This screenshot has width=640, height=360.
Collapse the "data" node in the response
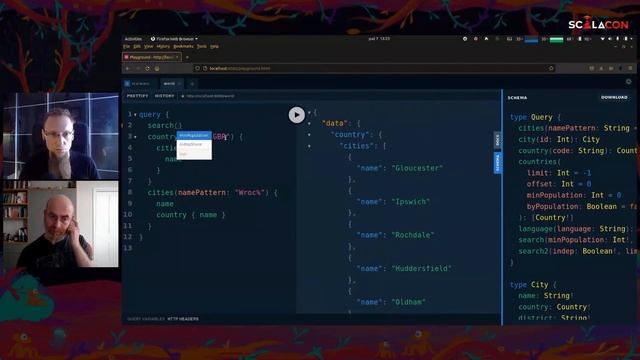point(309,123)
